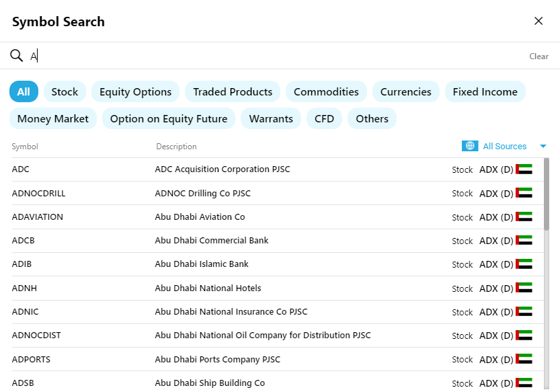Image resolution: width=560 pixels, height=392 pixels.
Task: Click the UAE flag in ADC row
Action: (x=524, y=169)
